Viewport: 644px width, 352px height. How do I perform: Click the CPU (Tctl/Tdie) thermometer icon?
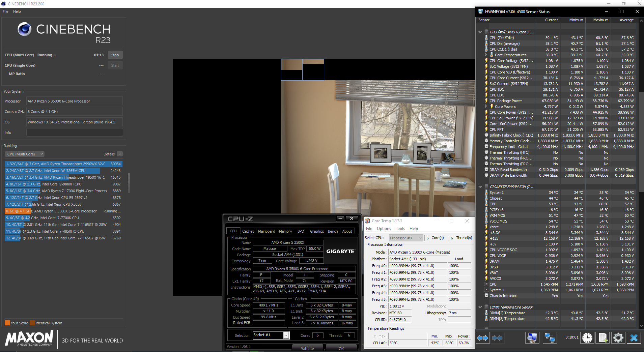click(x=486, y=38)
